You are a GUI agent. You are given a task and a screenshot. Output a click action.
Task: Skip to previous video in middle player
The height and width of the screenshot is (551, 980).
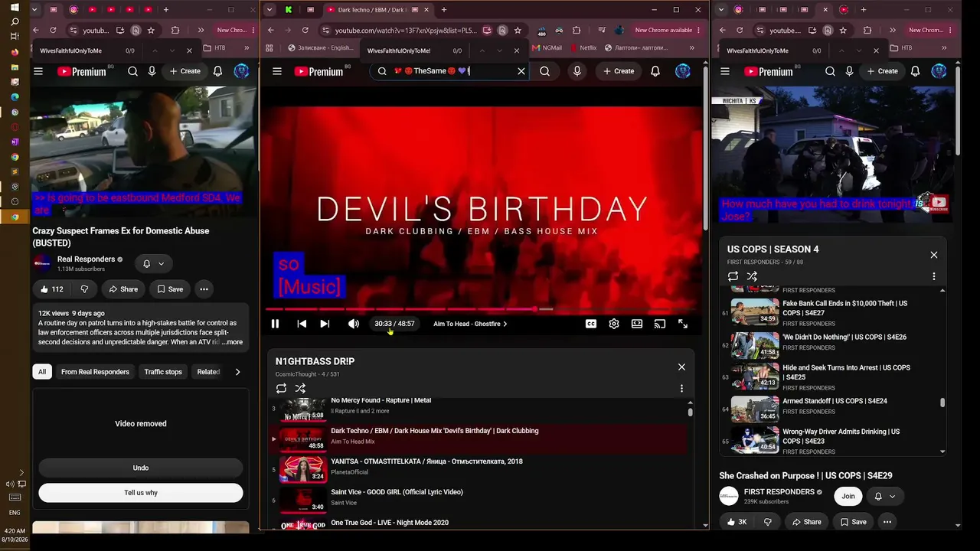coord(302,324)
